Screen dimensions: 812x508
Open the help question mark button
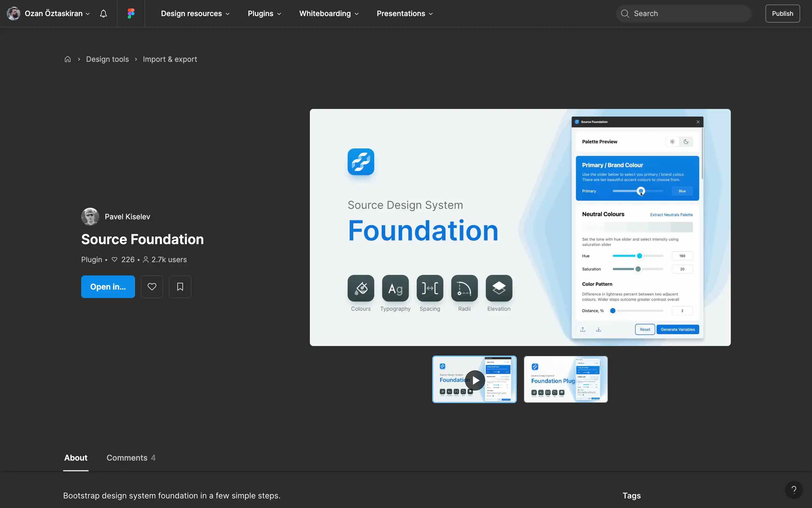click(x=794, y=490)
